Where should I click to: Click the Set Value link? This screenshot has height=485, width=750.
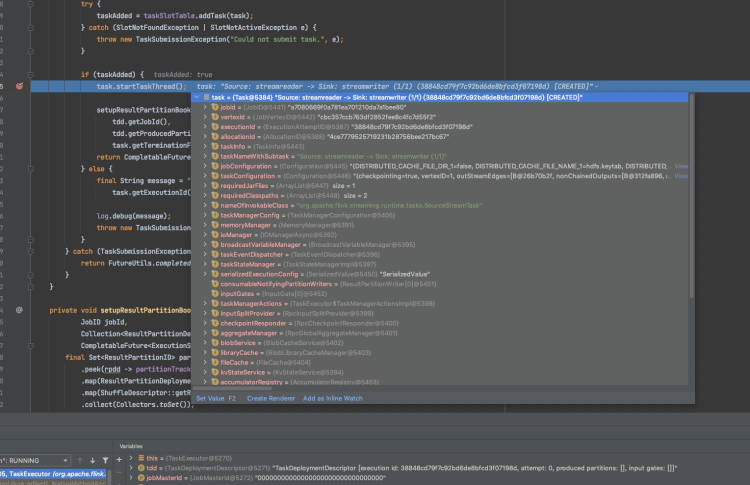210,398
